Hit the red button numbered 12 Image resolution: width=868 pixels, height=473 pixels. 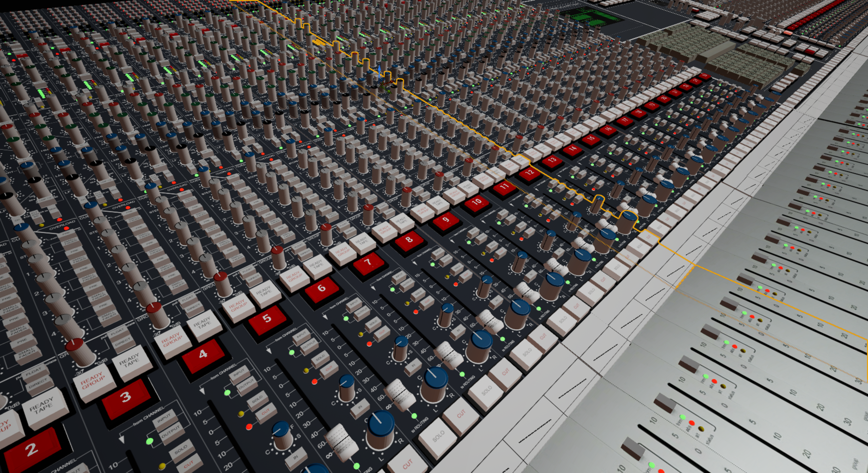point(529,173)
